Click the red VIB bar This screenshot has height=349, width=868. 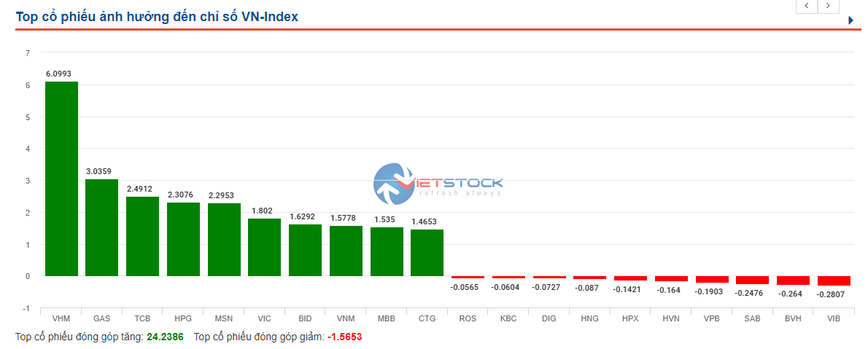(x=834, y=281)
